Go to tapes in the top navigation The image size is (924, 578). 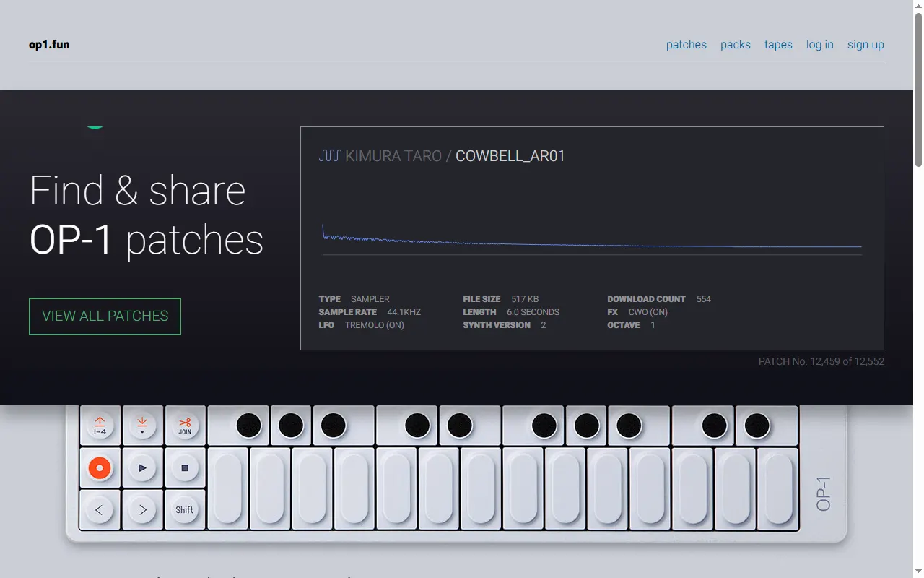coord(778,45)
